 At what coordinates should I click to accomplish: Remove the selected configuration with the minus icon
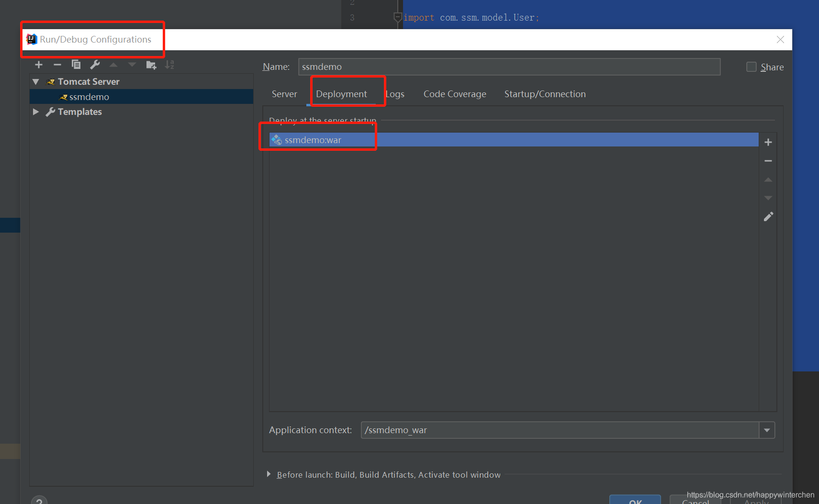click(x=57, y=65)
